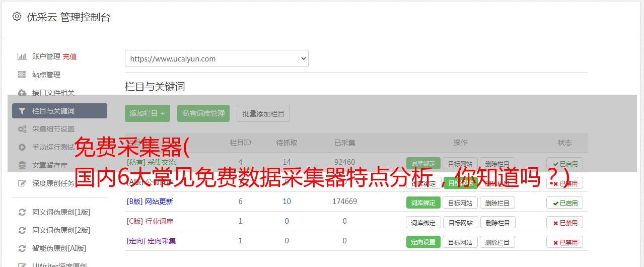Click the cloud upload icon for 接口文件相关
The width and height of the screenshot is (644, 267).
pos(22,93)
